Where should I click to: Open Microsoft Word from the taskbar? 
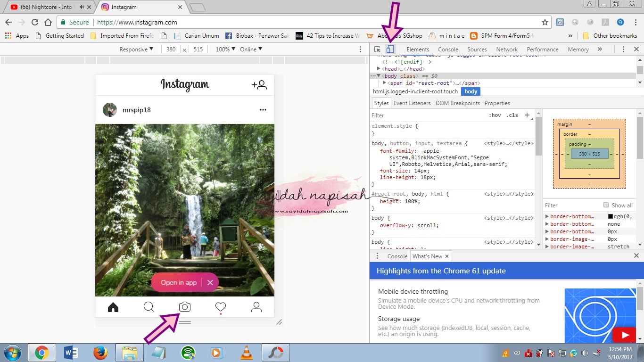(x=71, y=353)
